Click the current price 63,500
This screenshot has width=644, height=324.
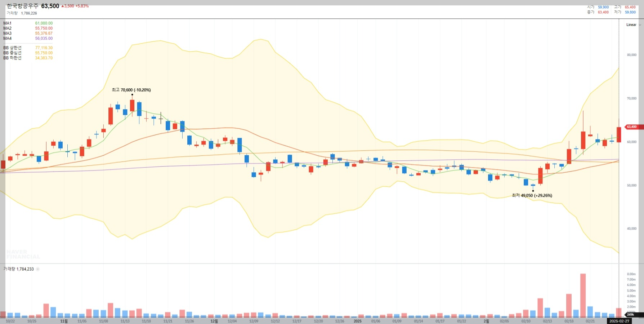pyautogui.click(x=50, y=6)
